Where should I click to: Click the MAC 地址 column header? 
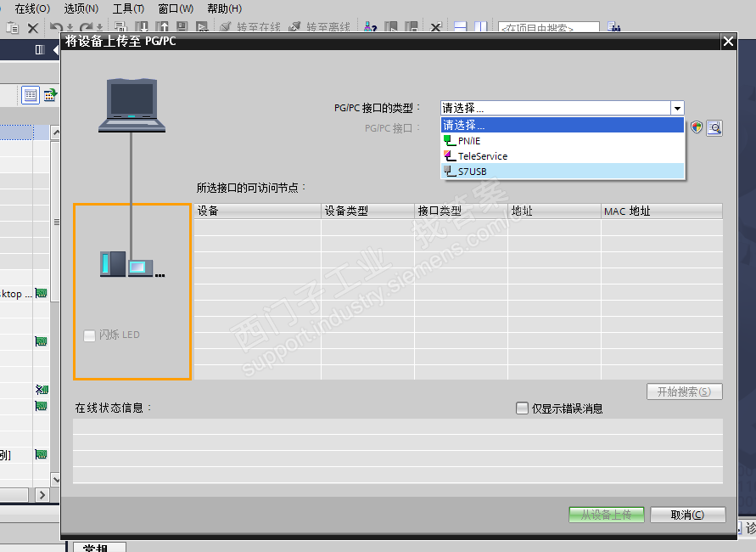coord(662,211)
